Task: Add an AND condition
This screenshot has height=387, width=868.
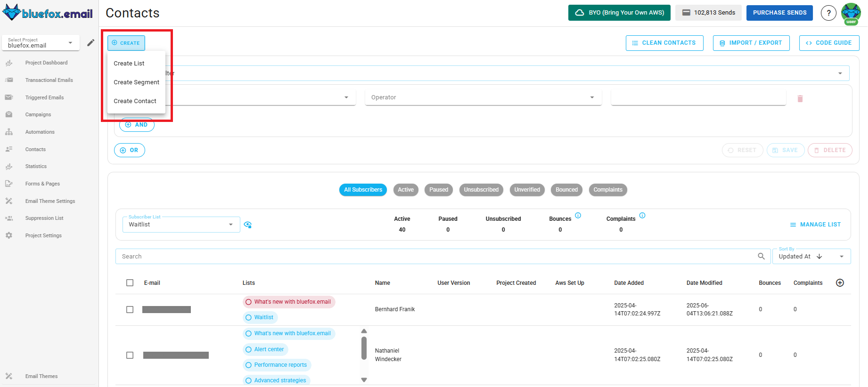Action: 137,125
